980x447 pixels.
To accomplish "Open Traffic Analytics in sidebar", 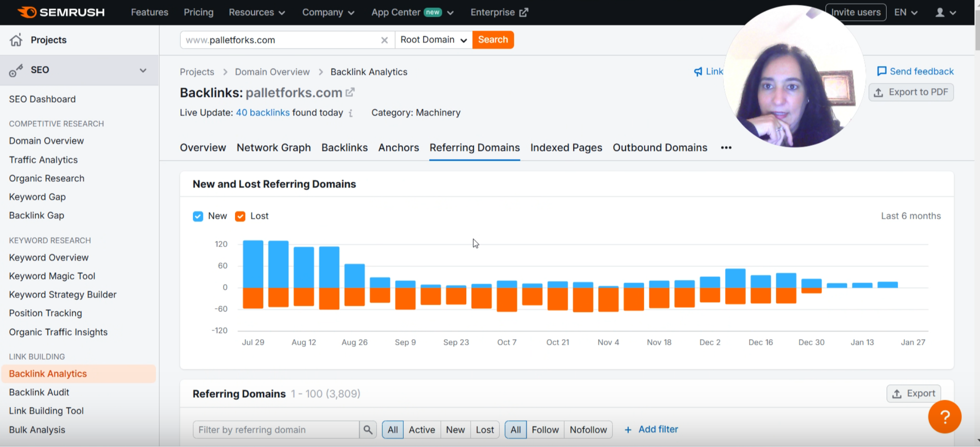I will (x=43, y=160).
